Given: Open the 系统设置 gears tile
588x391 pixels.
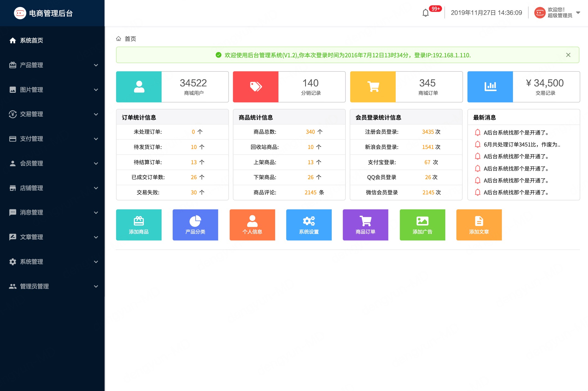Looking at the screenshot, I should pos(309,225).
